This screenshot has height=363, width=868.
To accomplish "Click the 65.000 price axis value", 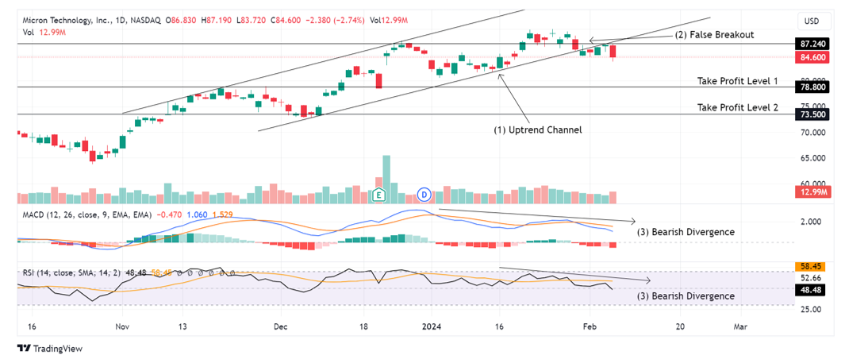I will [x=812, y=159].
